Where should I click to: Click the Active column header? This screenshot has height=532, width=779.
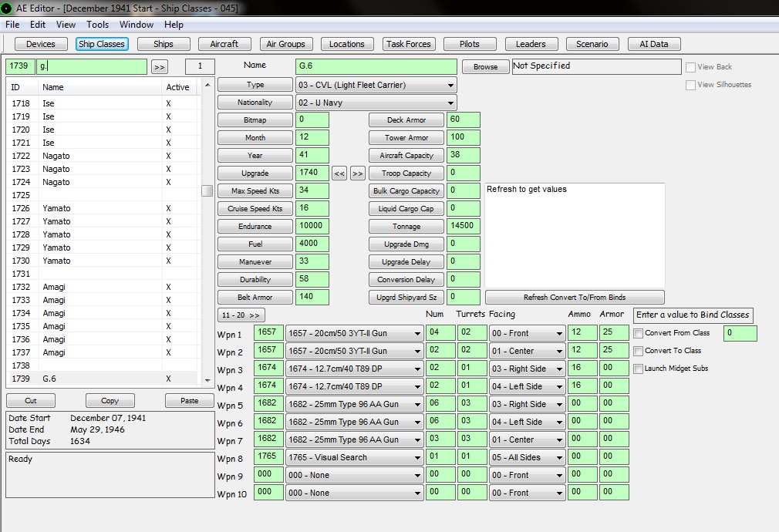pos(178,87)
